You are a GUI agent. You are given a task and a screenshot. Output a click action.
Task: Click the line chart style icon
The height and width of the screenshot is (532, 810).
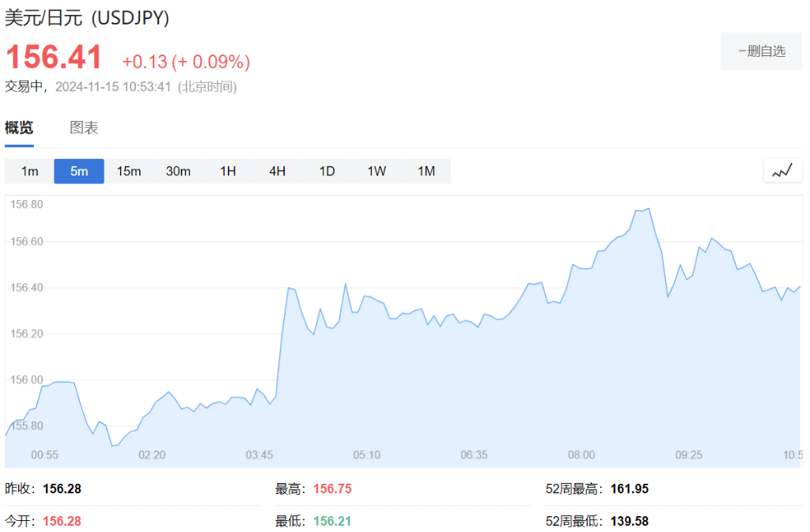coord(782,170)
